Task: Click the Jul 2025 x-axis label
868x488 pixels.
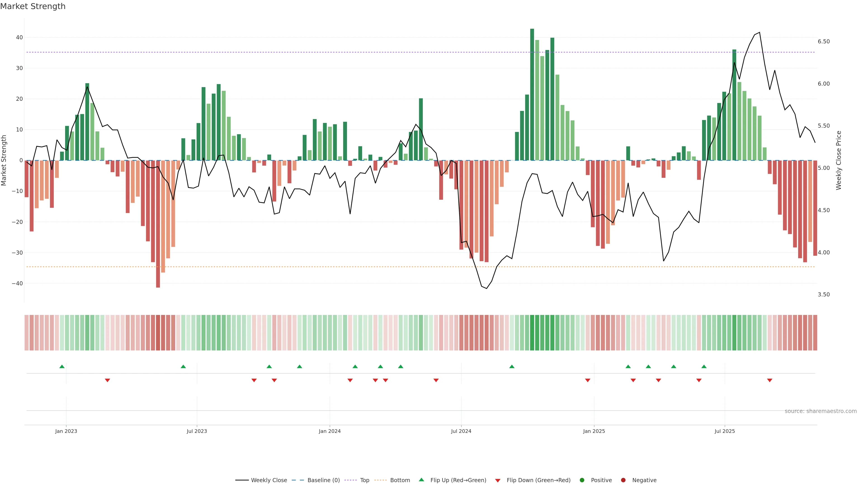Action: pyautogui.click(x=724, y=431)
